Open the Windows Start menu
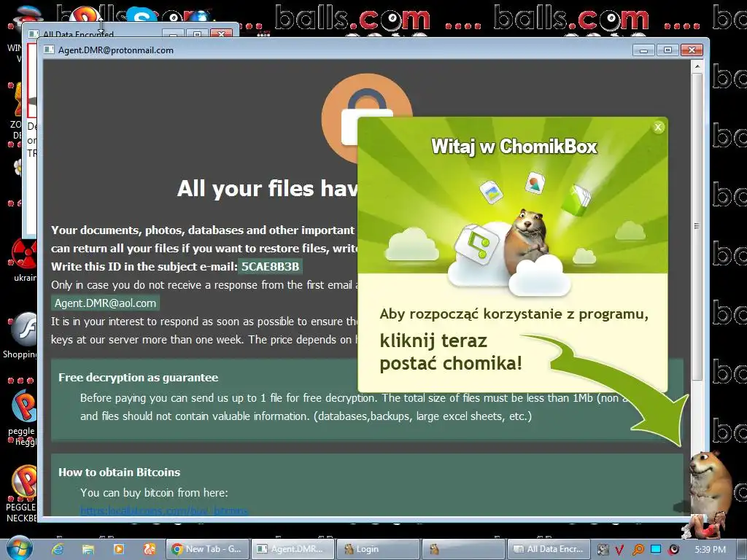 19,548
